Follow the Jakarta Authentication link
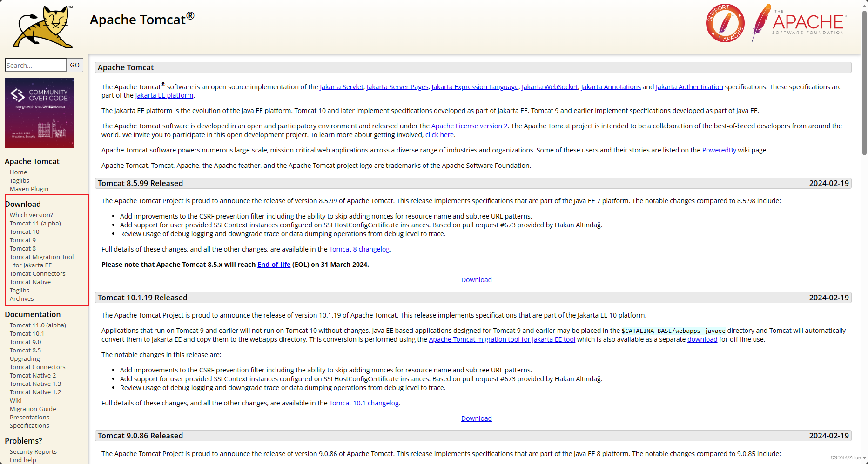The height and width of the screenshot is (464, 868). pos(689,87)
